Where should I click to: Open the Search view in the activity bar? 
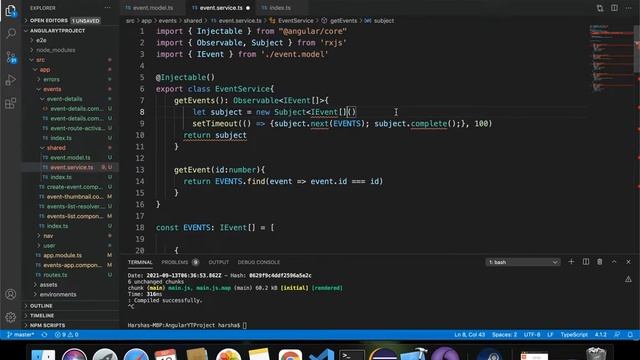[x=11, y=33]
